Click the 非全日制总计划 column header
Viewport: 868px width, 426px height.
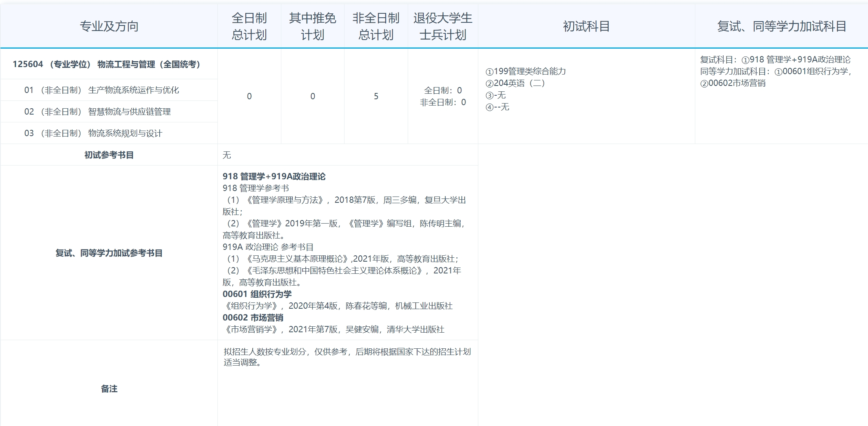point(376,25)
